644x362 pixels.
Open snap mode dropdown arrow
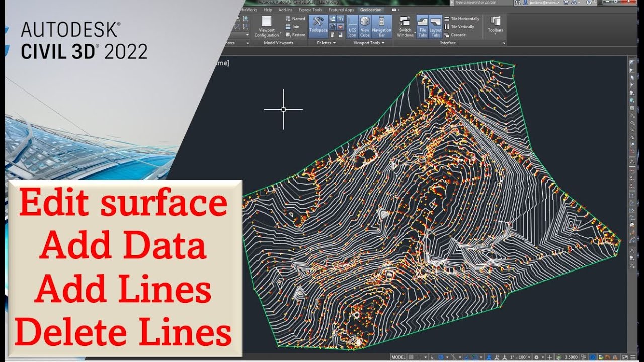click(426, 357)
